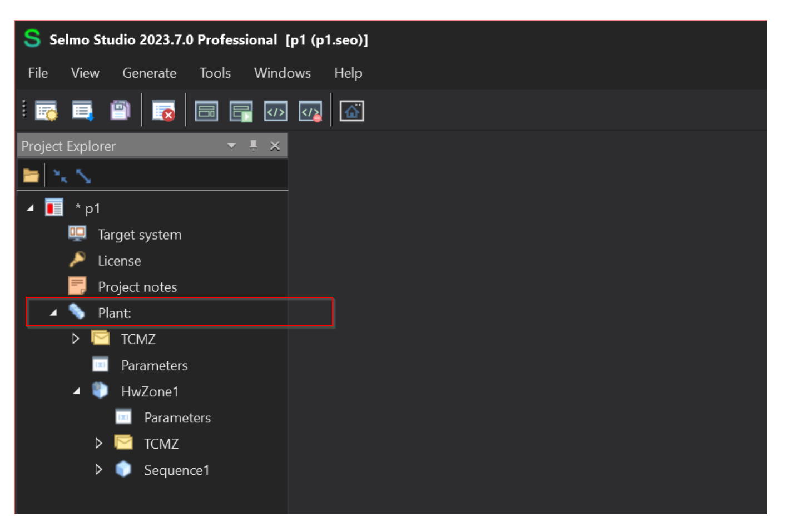Open the home page toolbar icon
Screen dimensions: 788x532
click(352, 111)
